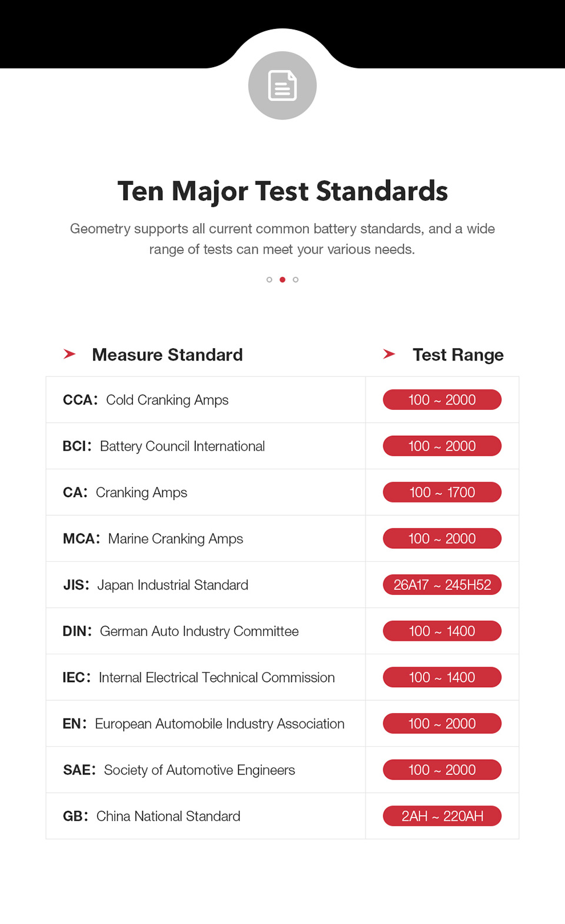This screenshot has width=565, height=924.
Task: Click the BCI Battery Council International row
Action: point(164,446)
